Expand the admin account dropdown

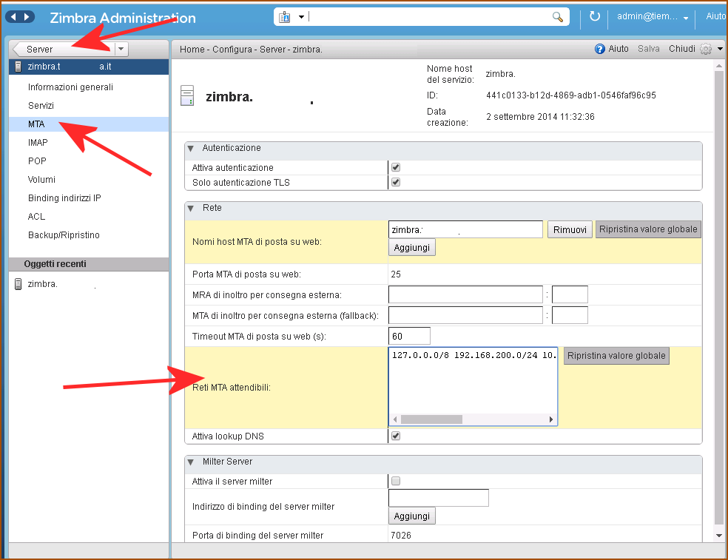click(x=686, y=18)
